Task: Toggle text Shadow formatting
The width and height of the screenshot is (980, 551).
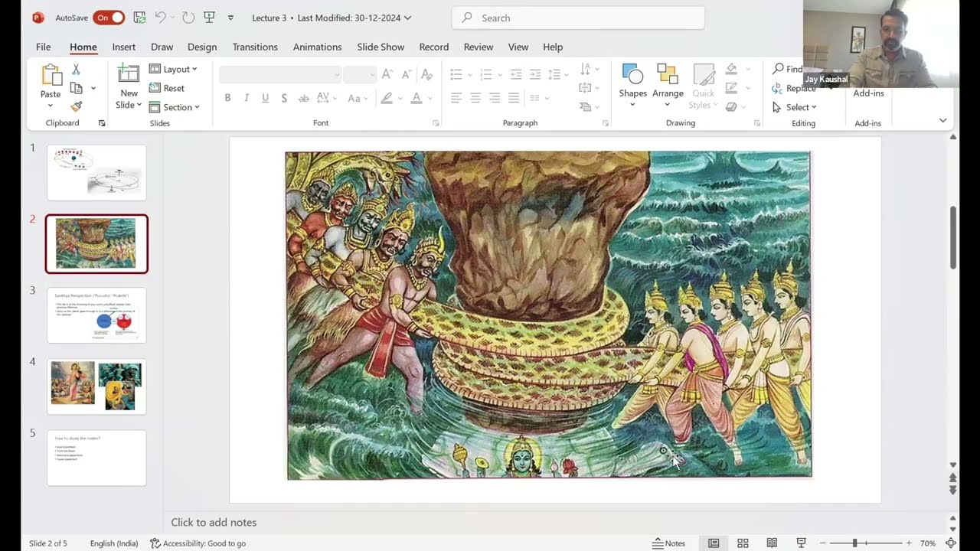Action: (284, 98)
